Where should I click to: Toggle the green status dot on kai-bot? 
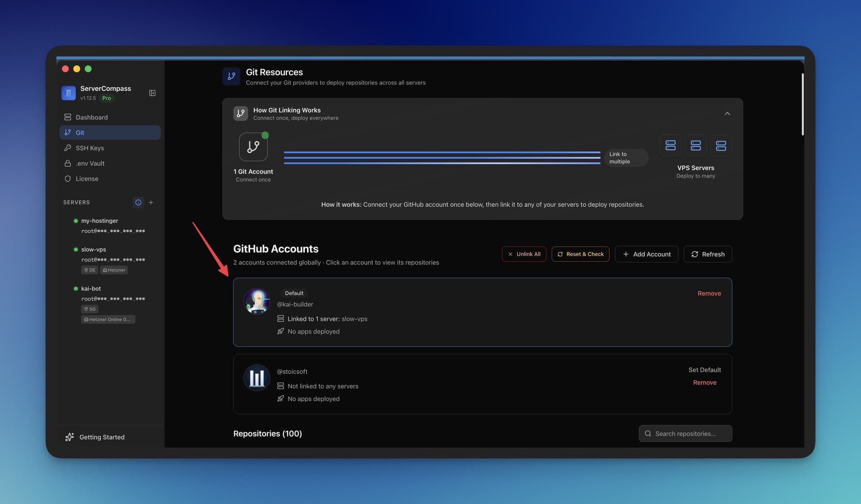coord(75,289)
